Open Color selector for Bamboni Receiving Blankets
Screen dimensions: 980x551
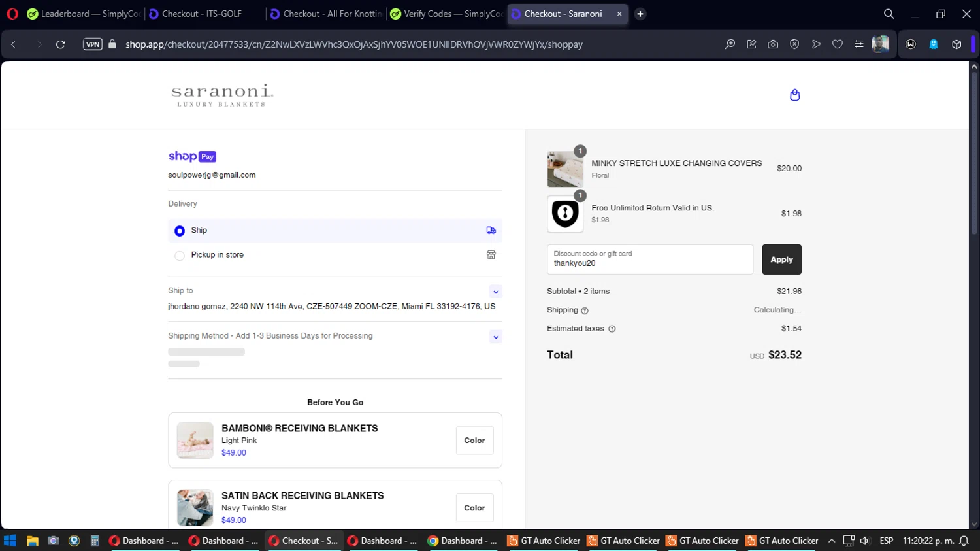pyautogui.click(x=474, y=441)
